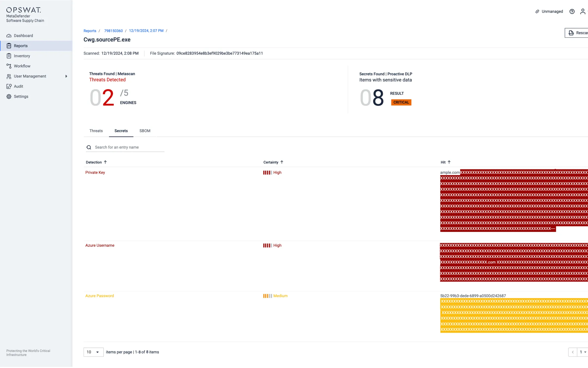
Task: Click the Audit icon in sidebar
Action: tap(9, 86)
